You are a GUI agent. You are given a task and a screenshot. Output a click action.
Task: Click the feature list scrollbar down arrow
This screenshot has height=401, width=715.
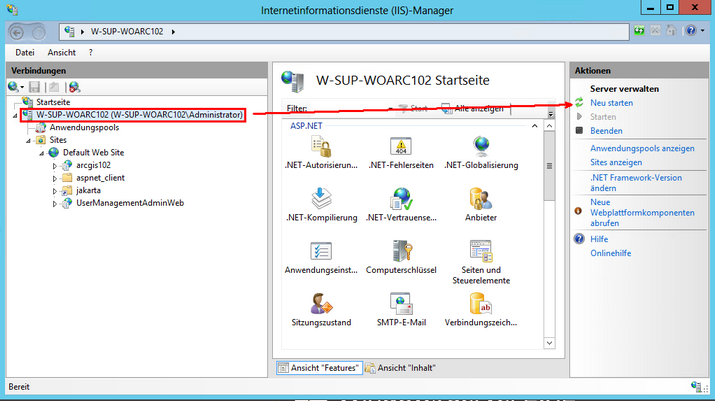click(x=549, y=343)
